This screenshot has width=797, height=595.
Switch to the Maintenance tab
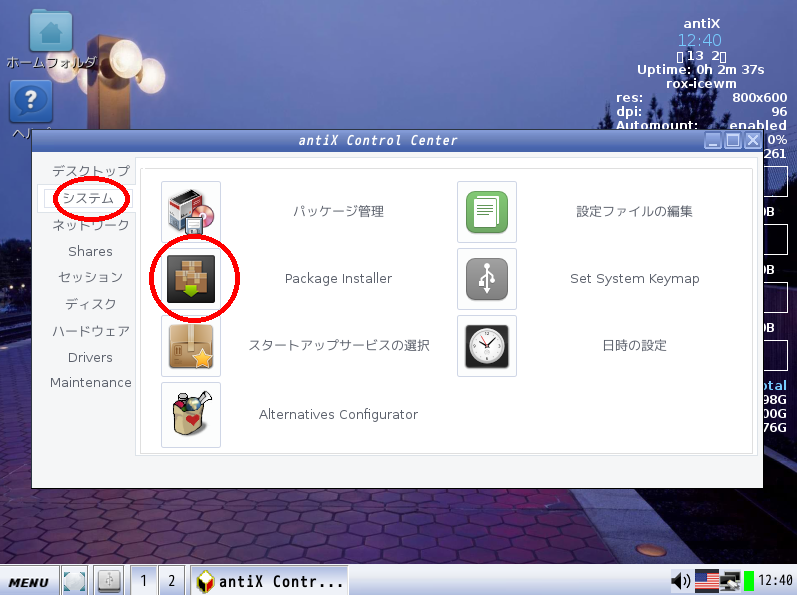90,383
